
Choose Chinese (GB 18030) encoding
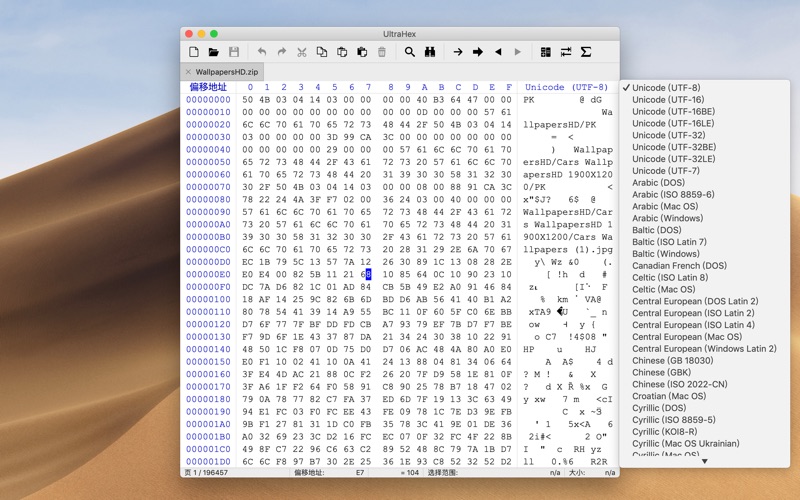[x=672, y=360]
